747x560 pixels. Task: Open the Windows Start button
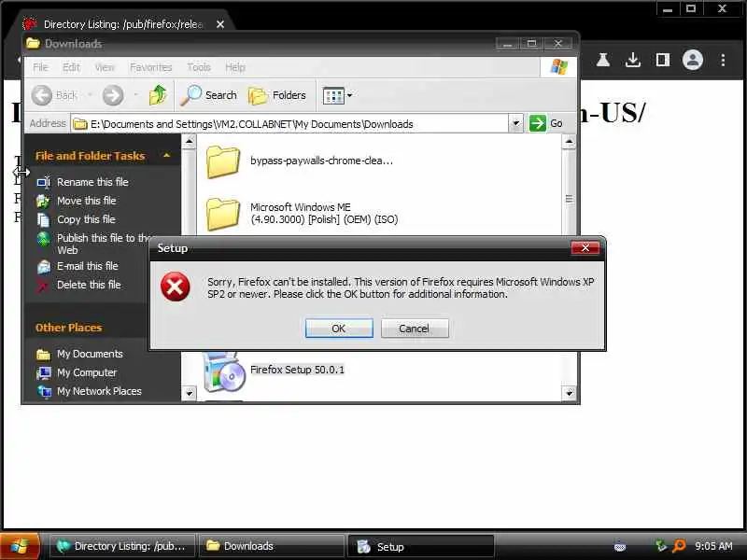pyautogui.click(x=20, y=546)
